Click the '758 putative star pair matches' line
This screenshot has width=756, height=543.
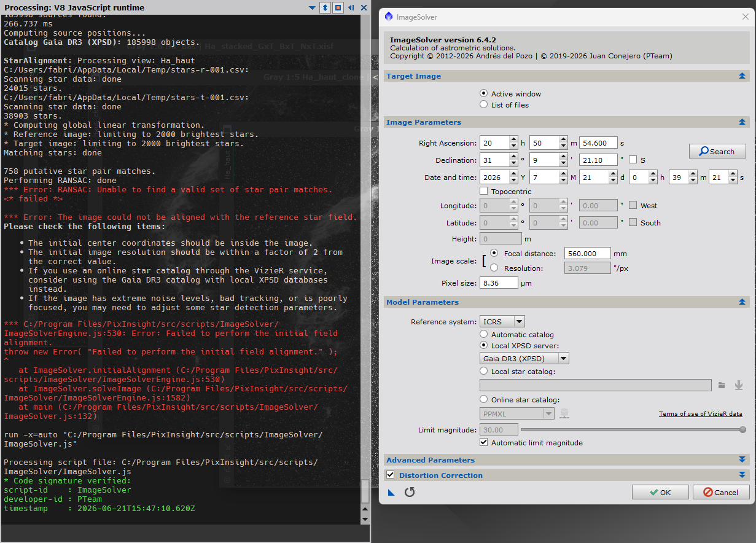(80, 171)
